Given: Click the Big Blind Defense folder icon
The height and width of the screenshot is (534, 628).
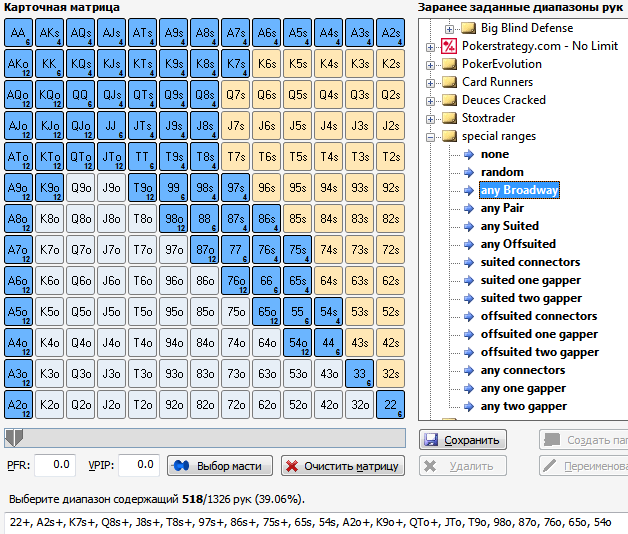Looking at the screenshot, I should 468,28.
